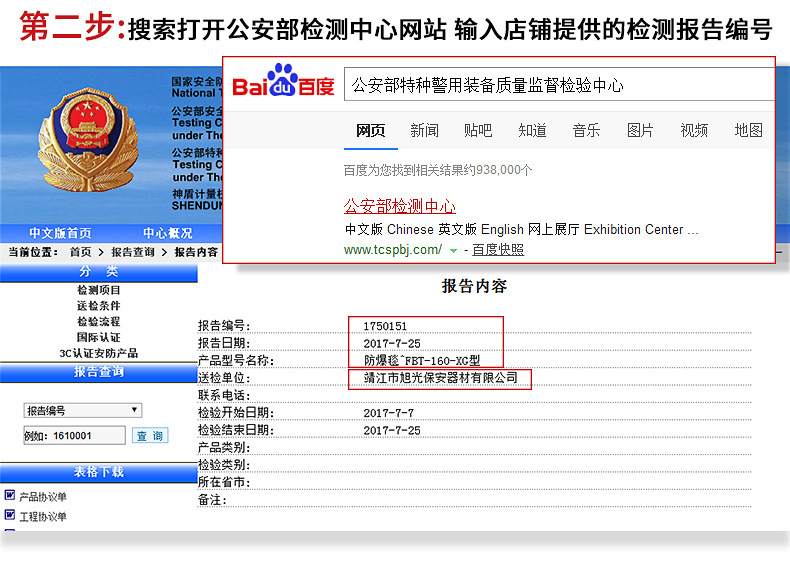Click the 联系电话 field label
Viewport: 790px width, 570px height.
tap(224, 396)
